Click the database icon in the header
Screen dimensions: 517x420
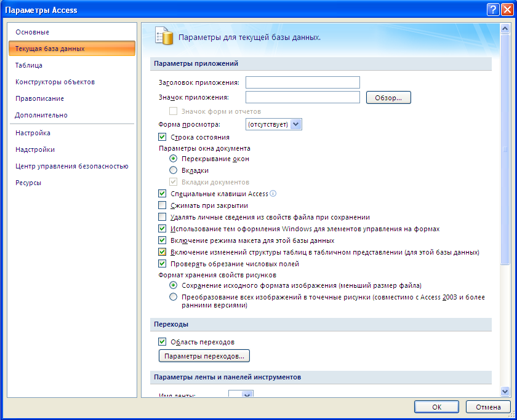(x=164, y=36)
